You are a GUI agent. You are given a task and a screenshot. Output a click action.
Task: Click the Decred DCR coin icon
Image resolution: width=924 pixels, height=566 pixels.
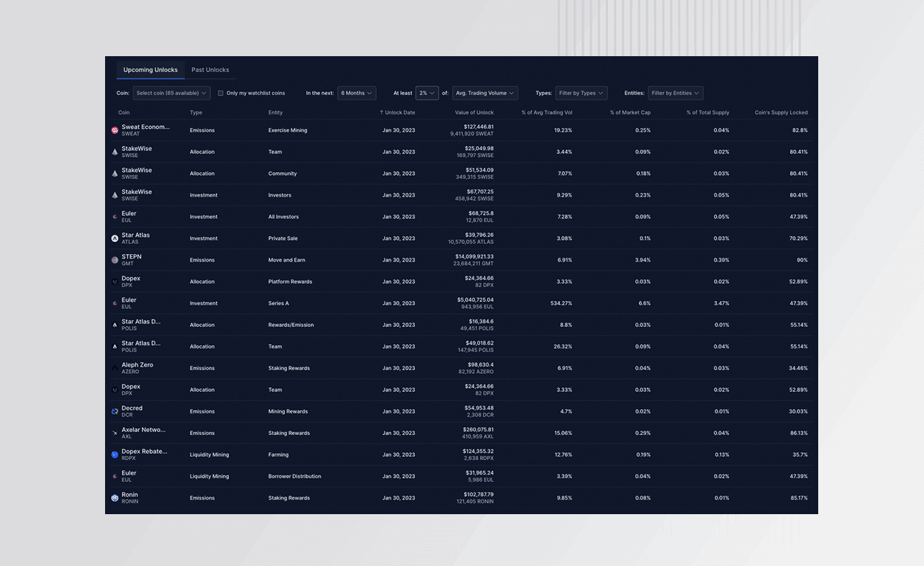(114, 411)
